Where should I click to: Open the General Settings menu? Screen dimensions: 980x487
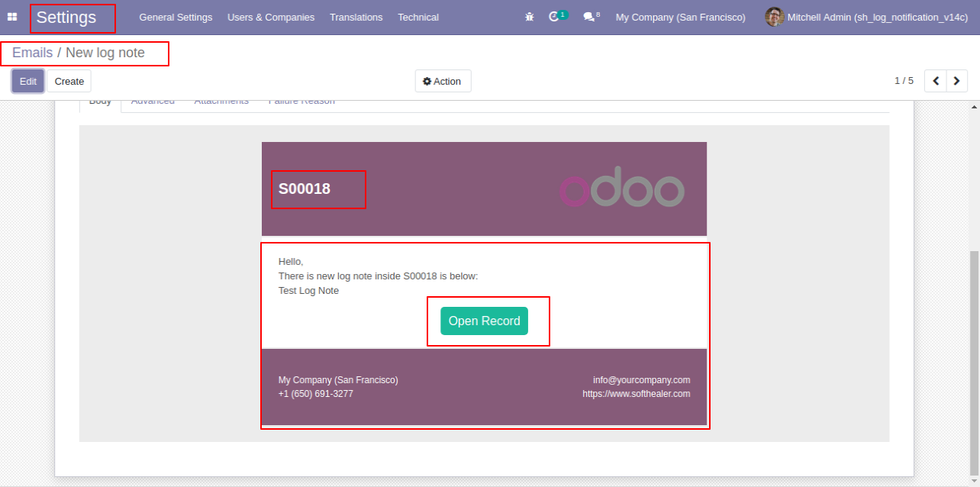(176, 17)
